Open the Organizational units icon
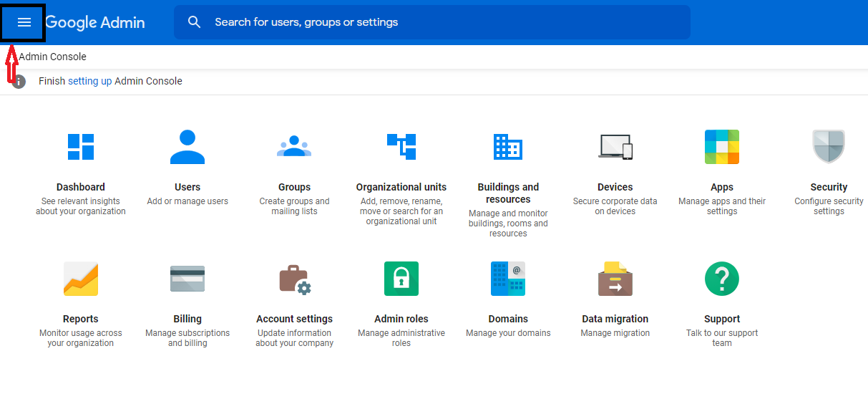 pos(401,146)
